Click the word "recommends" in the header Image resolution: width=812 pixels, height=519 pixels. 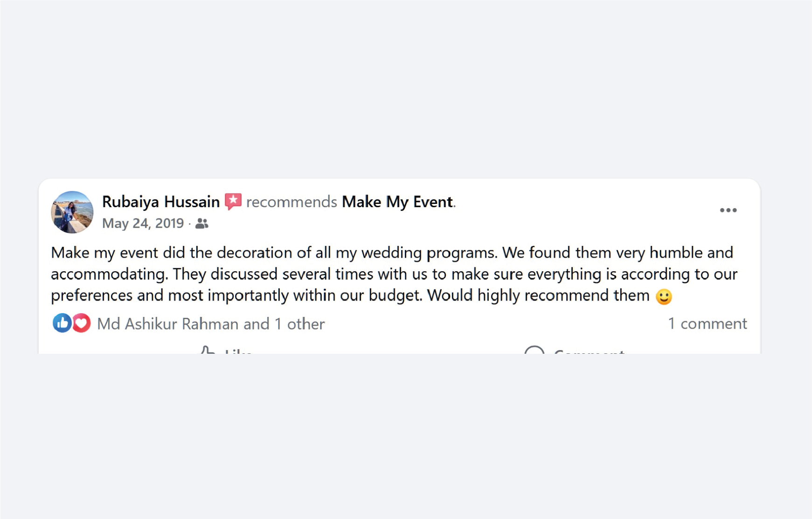click(291, 202)
